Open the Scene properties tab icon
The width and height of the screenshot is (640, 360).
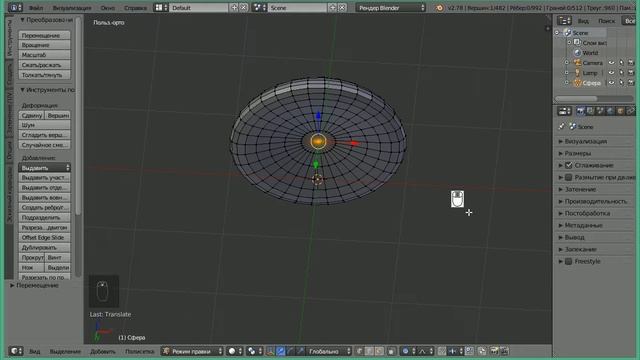(600, 111)
